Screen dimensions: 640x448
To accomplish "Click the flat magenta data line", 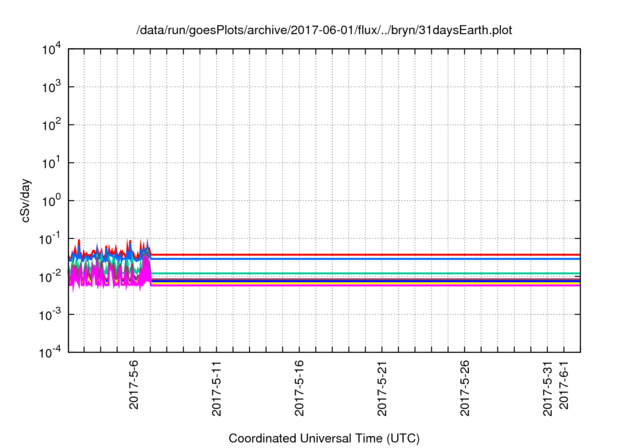I will click(365, 285).
